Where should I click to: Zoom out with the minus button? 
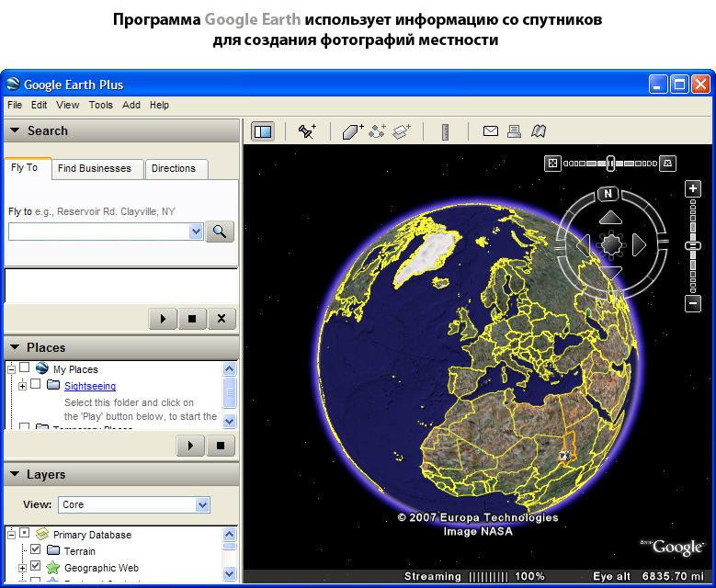[693, 303]
